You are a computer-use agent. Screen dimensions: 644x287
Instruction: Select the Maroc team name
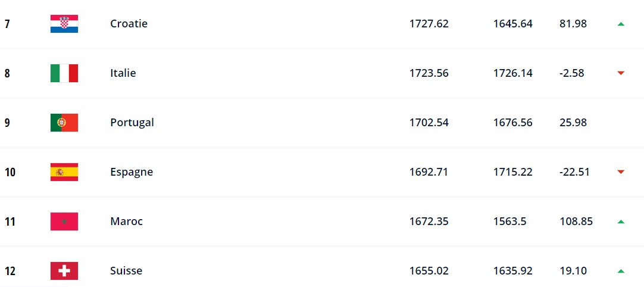[127, 222]
